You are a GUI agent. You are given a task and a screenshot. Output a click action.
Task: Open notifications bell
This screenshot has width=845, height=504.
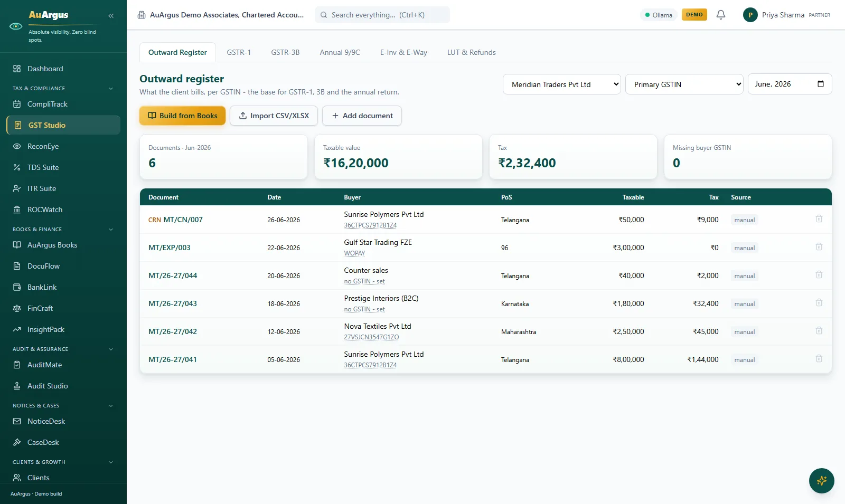721,15
